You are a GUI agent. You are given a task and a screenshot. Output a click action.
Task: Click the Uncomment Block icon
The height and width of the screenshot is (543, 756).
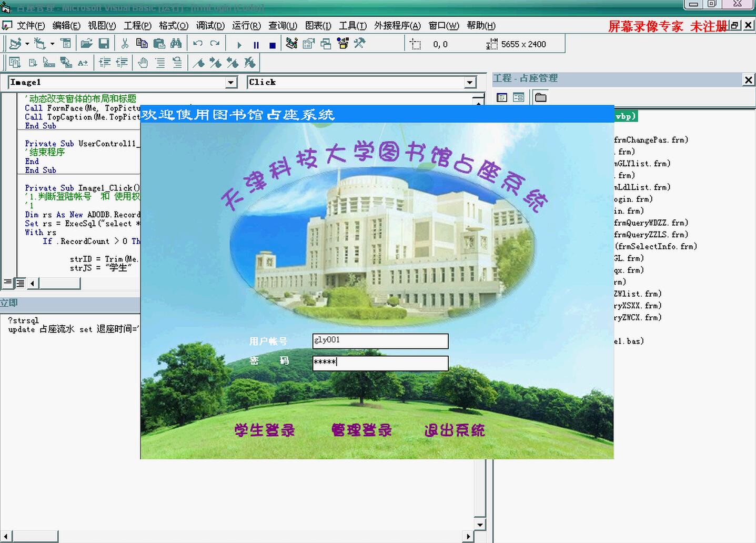177,63
